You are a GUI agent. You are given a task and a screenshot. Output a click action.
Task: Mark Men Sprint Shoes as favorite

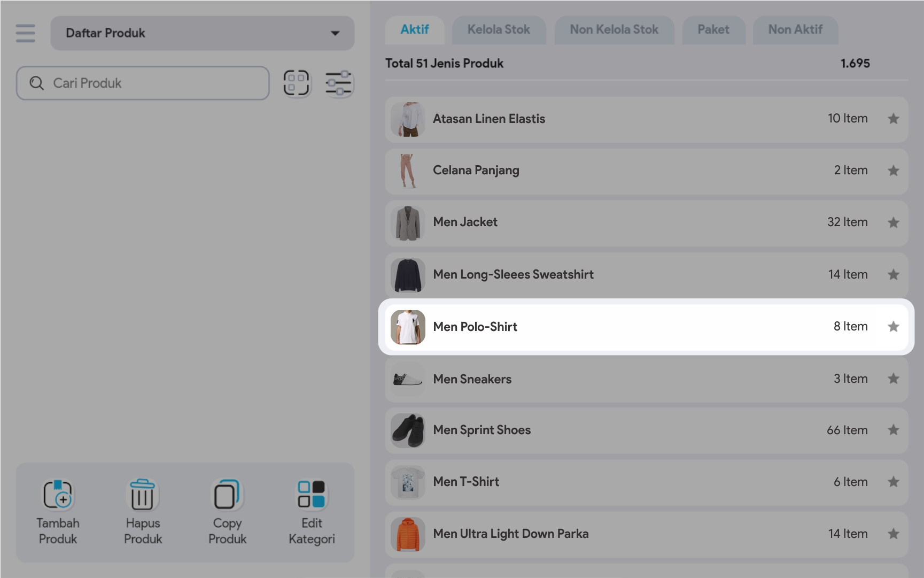click(893, 430)
